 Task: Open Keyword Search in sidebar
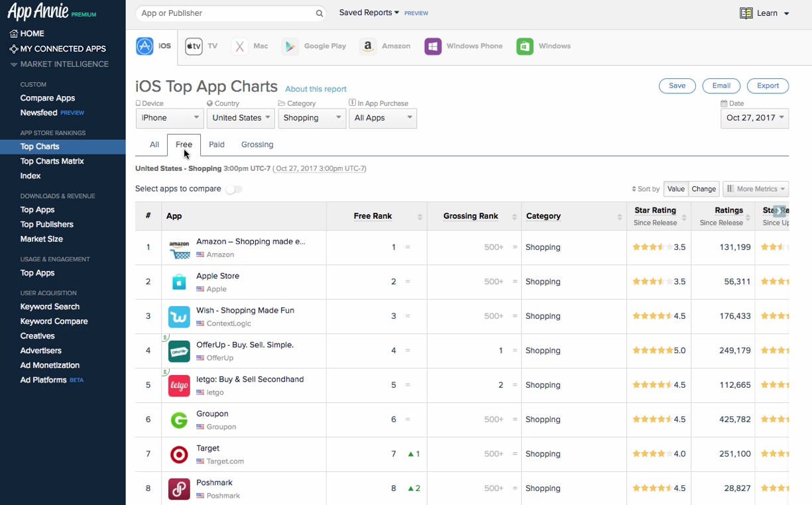click(50, 307)
